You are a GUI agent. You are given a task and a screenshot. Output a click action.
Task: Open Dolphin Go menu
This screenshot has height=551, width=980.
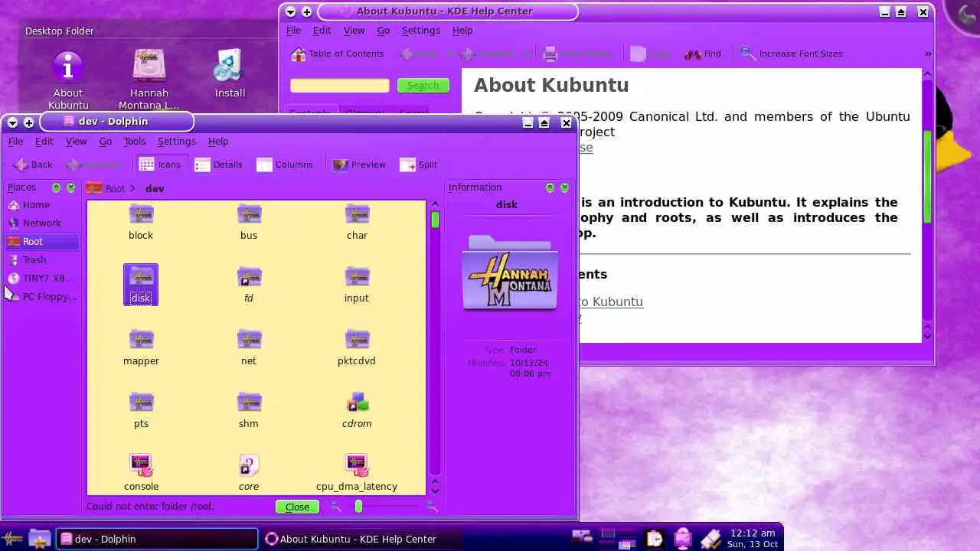pyautogui.click(x=106, y=142)
